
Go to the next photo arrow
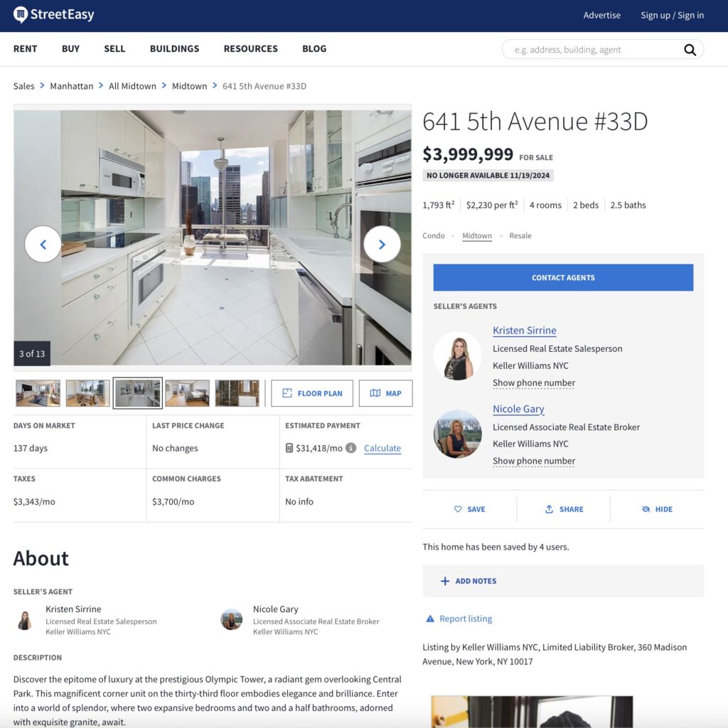[x=382, y=245]
